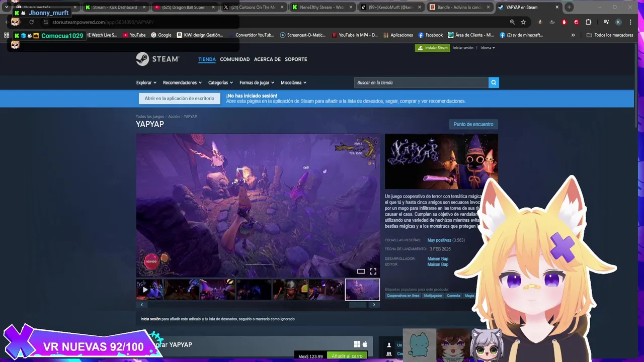Viewport: 644px width, 362px height.
Task: Open YouTube bookmark
Action: point(134,35)
